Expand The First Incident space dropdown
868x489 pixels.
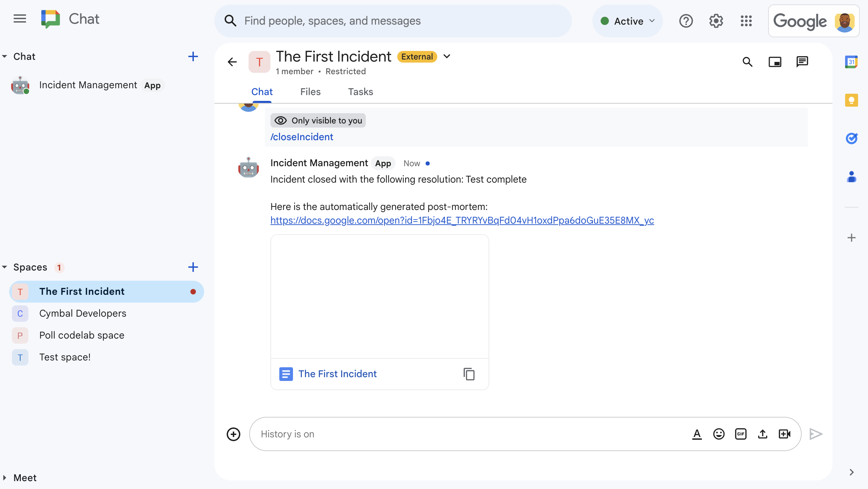pos(448,57)
